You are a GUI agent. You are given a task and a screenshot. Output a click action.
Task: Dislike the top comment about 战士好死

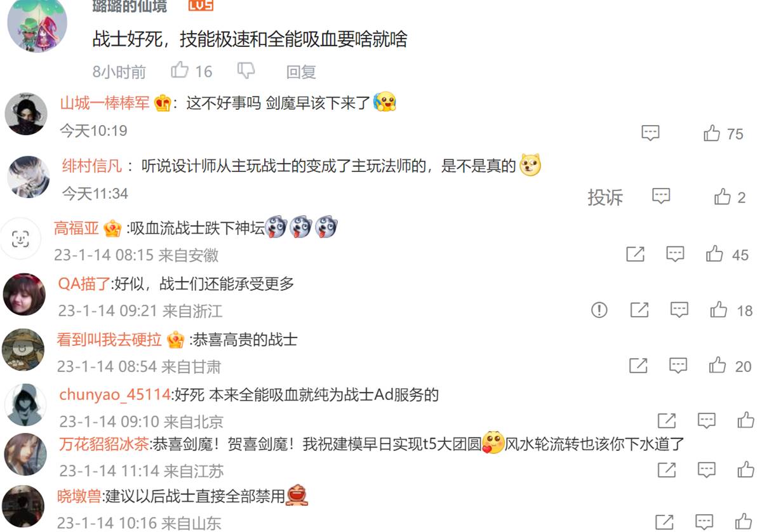point(246,70)
